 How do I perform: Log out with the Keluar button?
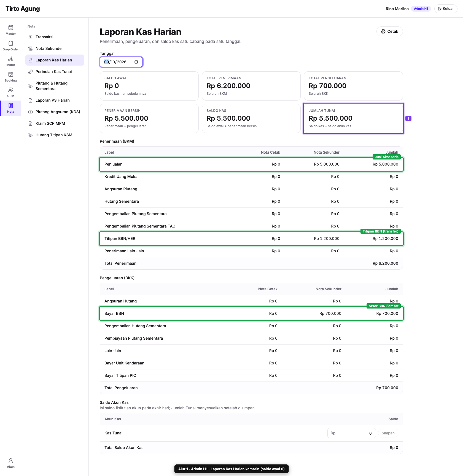446,9
